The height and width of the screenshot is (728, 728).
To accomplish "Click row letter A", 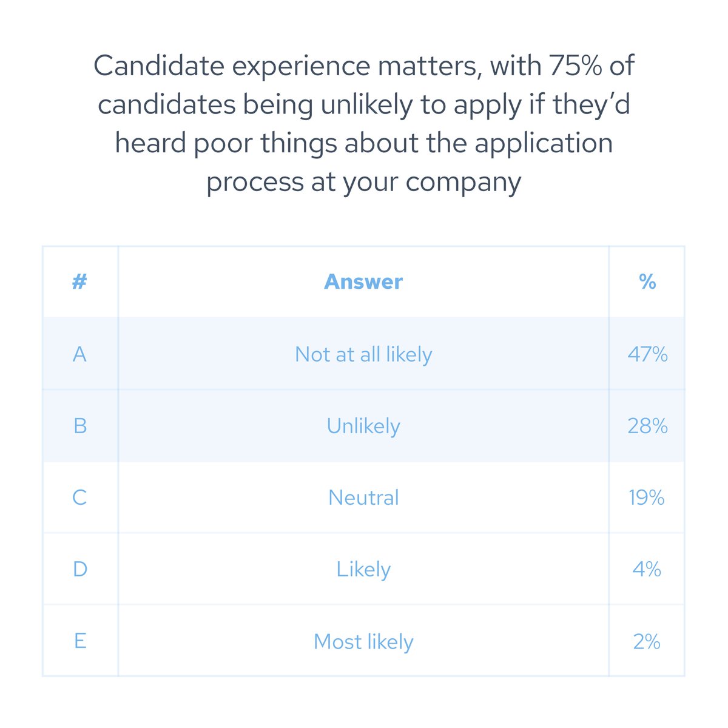I will pyautogui.click(x=79, y=354).
